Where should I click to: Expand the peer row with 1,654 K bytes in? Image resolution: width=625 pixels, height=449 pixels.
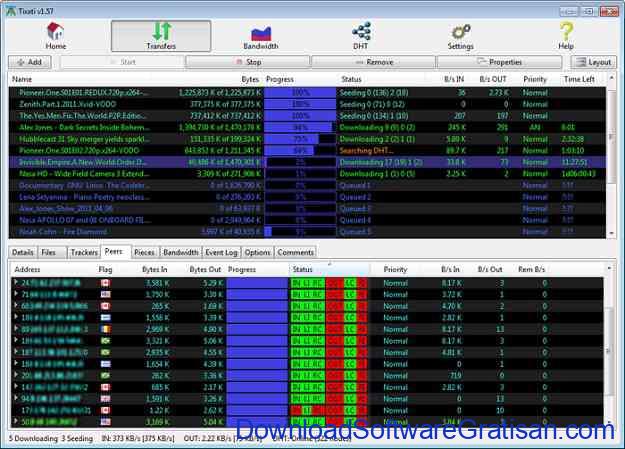pyautogui.click(x=16, y=363)
